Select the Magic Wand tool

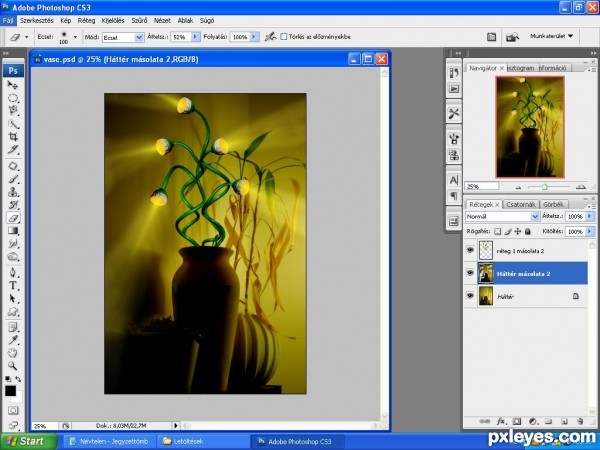click(13, 124)
